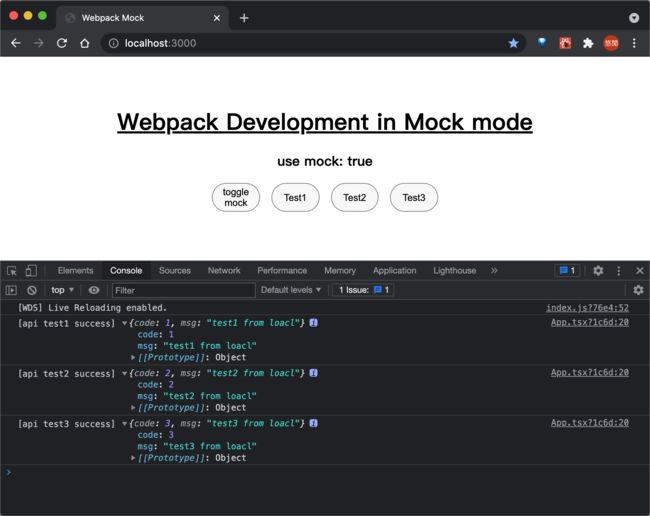The height and width of the screenshot is (516, 650).
Task: Open the 1 Issue badge in console toolbar
Action: [x=364, y=290]
